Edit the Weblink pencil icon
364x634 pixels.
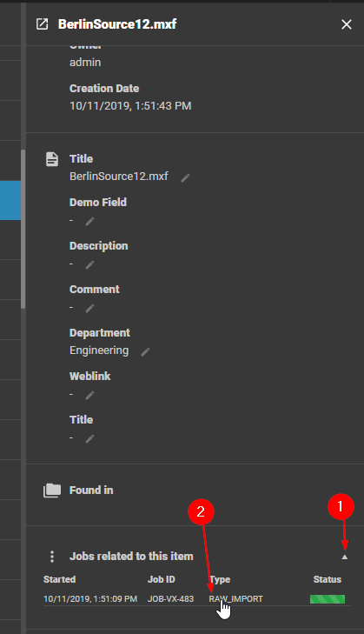[89, 395]
